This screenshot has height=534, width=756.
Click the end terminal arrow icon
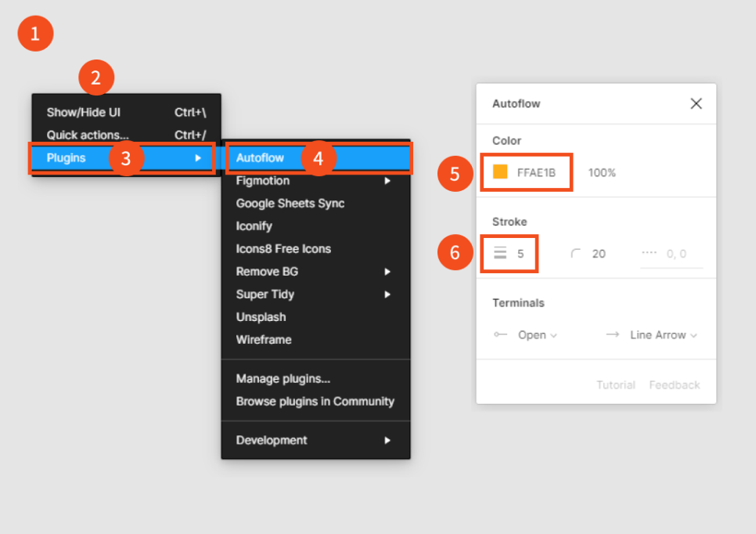[612, 334]
